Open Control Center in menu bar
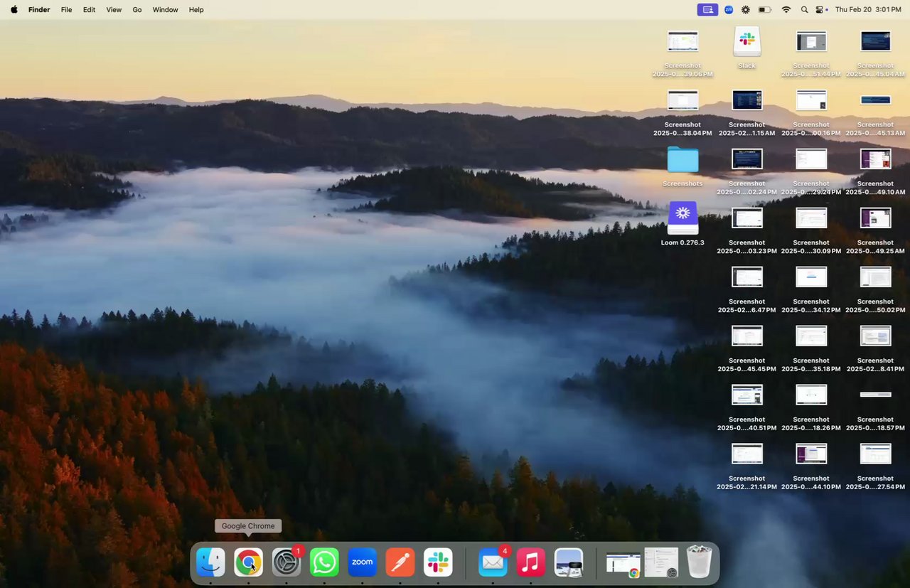Viewport: 910px width, 588px height. pyautogui.click(x=821, y=9)
